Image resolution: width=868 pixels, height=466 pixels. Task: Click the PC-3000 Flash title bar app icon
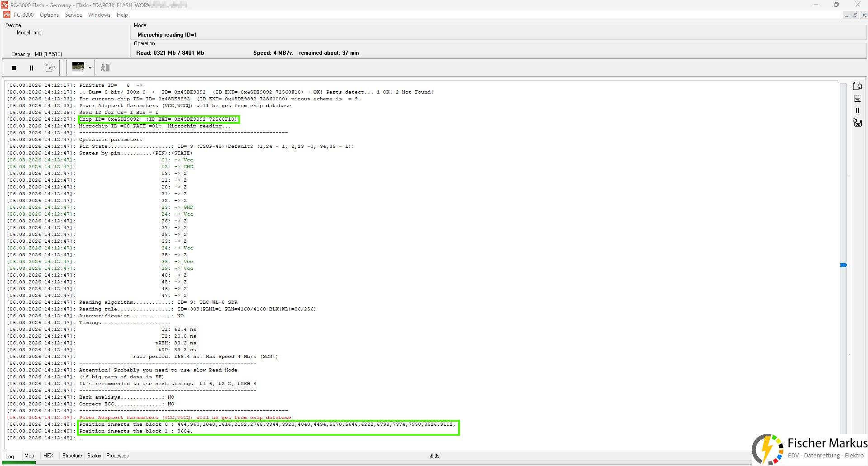(5, 5)
